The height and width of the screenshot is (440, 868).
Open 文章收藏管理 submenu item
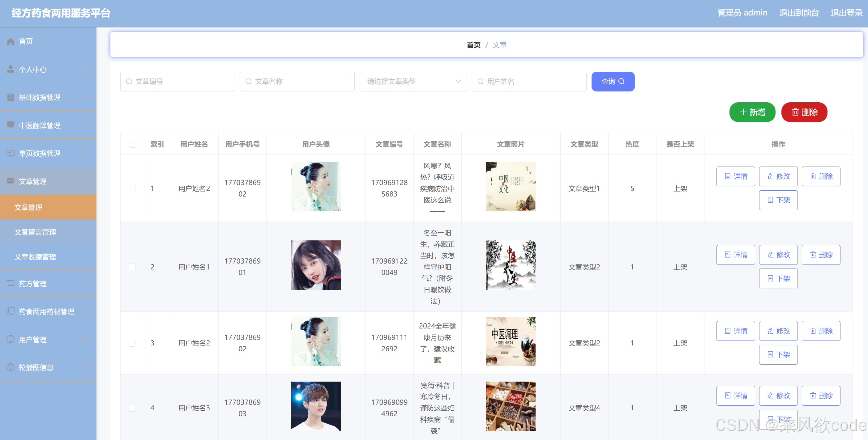[x=35, y=257]
